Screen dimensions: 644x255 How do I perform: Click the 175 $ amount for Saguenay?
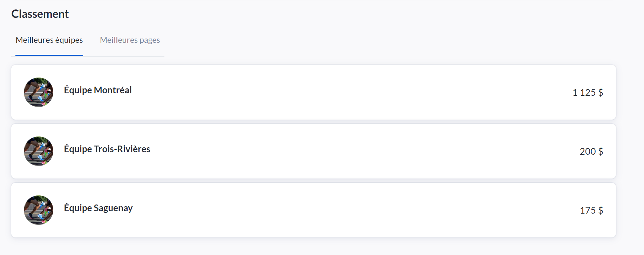[x=591, y=210]
